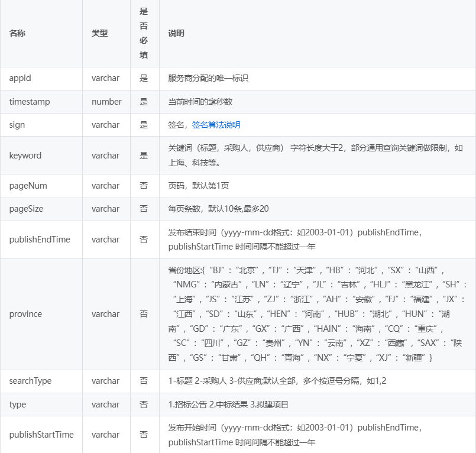Click the 当前时间的毫秒数 description text
This screenshot has height=453, width=476.
(200, 102)
